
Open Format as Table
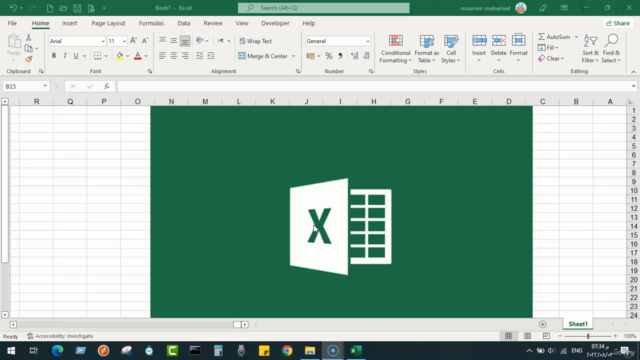[x=427, y=49]
